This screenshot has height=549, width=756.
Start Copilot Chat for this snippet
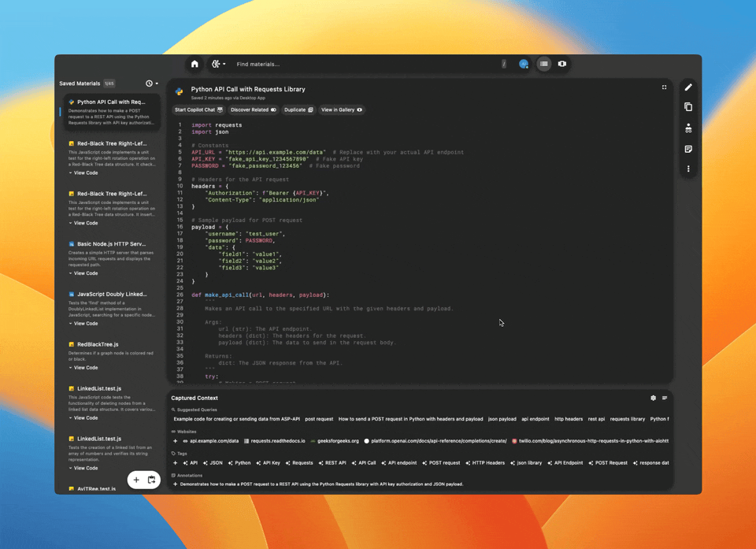tap(198, 110)
